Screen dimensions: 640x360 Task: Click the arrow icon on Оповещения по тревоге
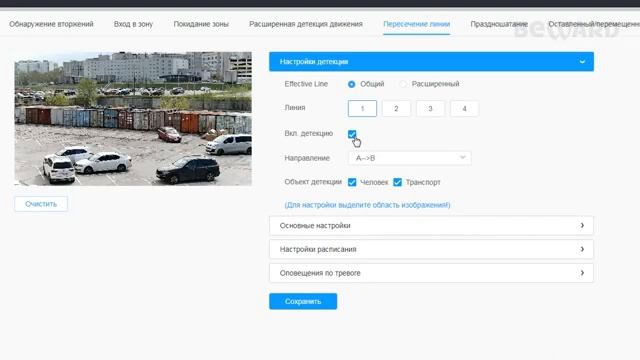click(x=582, y=273)
